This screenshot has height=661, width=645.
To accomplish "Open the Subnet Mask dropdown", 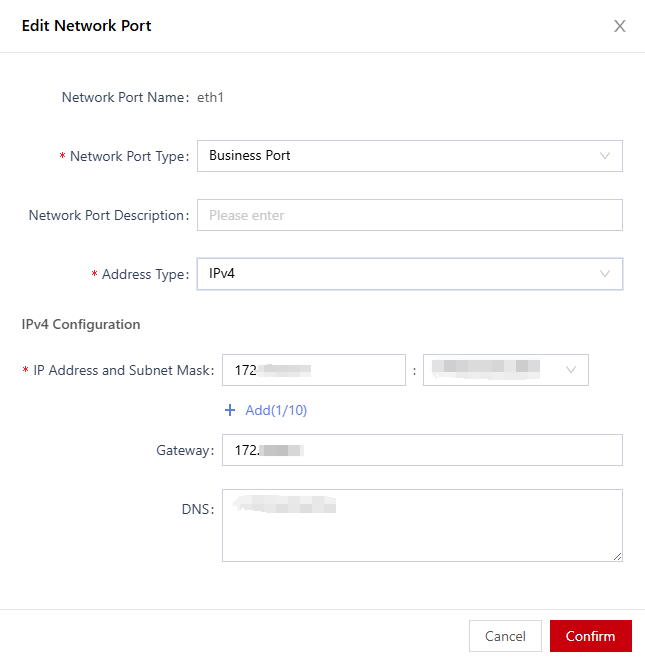I will [x=506, y=370].
